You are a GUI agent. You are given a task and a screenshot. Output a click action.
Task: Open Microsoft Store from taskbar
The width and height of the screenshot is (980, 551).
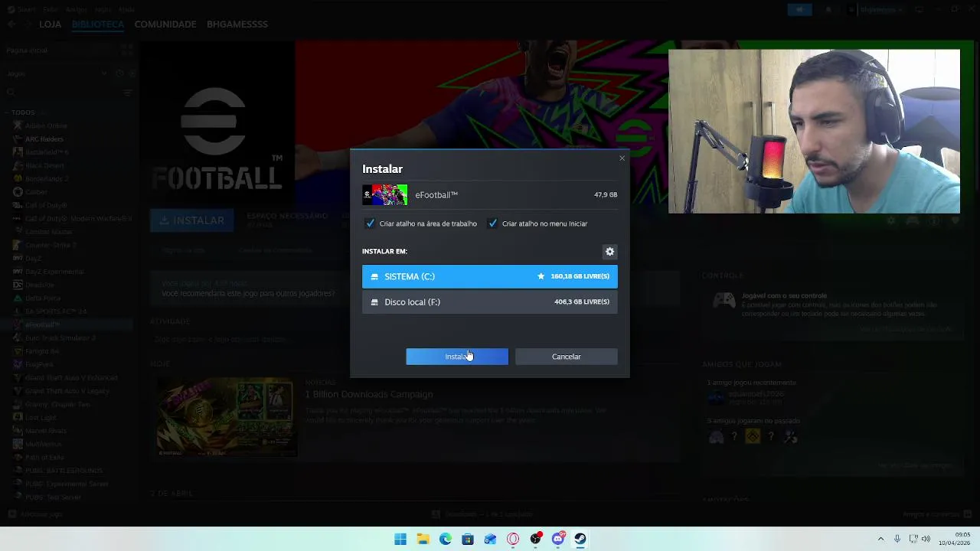click(x=468, y=540)
